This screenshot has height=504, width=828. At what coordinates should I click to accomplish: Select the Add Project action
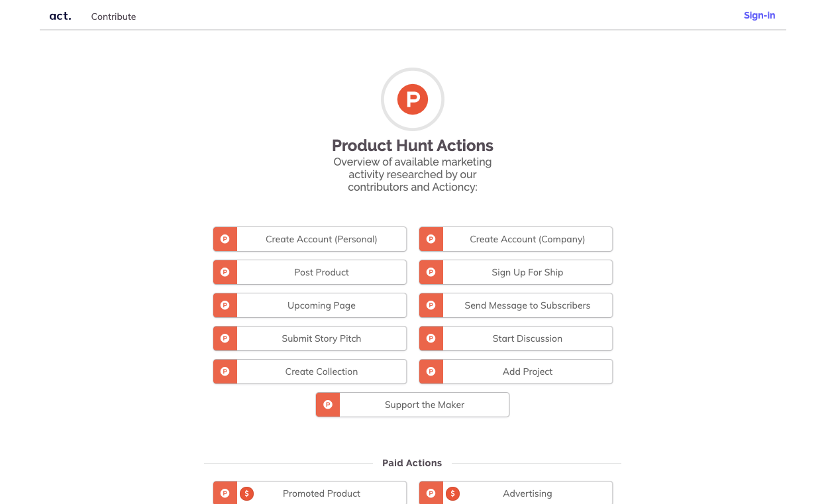click(527, 372)
